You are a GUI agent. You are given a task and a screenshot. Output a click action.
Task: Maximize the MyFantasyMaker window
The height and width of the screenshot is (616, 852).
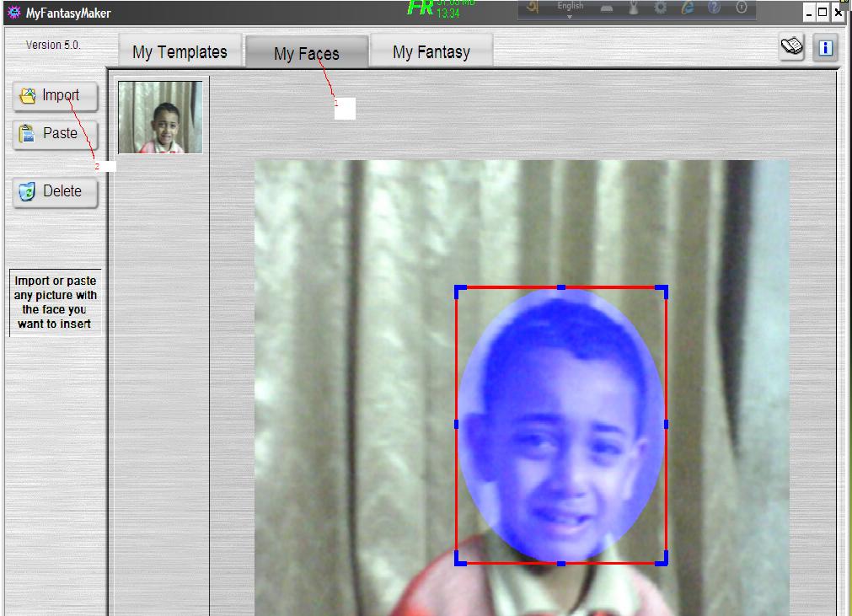click(x=823, y=12)
